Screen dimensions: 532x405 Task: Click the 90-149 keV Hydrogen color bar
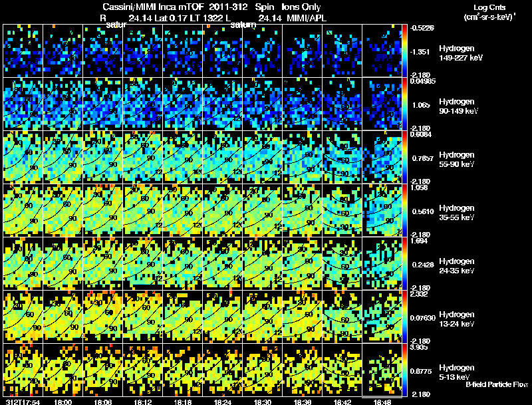click(406, 104)
